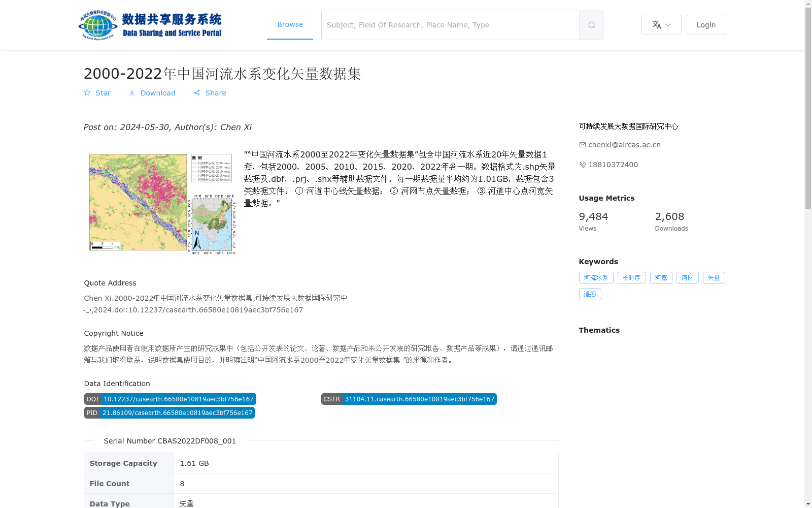Click the envelope mail icon
The image size is (812, 508).
click(x=583, y=145)
